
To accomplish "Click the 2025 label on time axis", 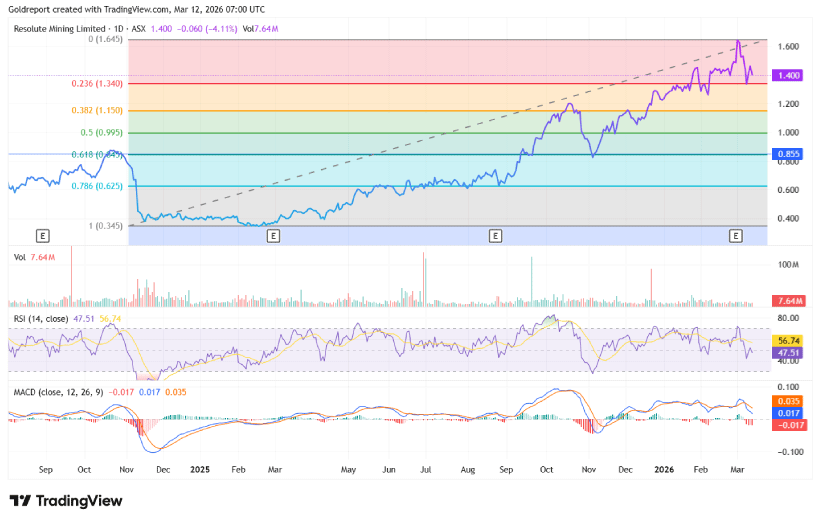I will [199, 468].
